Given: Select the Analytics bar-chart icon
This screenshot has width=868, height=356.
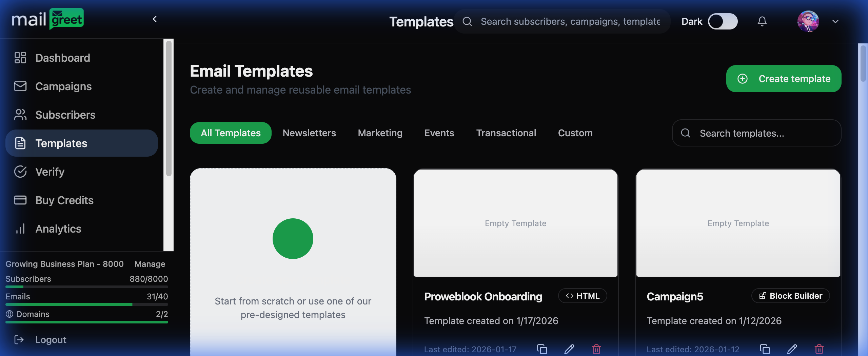Looking at the screenshot, I should coord(20,229).
